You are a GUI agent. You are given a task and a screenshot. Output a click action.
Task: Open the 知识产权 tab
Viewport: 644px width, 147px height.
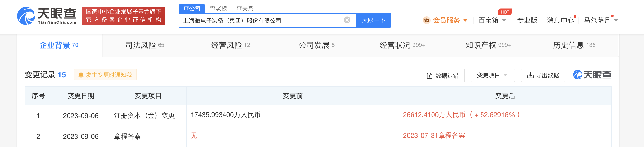pos(488,45)
